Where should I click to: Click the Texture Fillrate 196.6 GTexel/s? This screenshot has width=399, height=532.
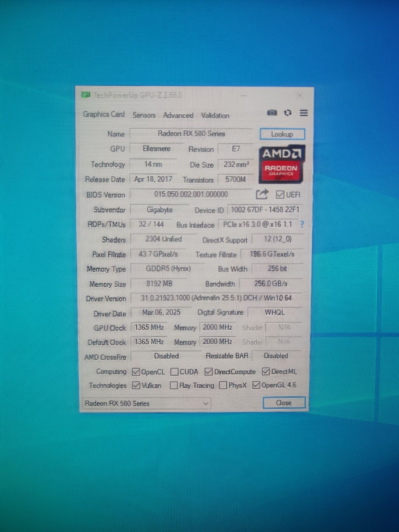click(x=272, y=254)
